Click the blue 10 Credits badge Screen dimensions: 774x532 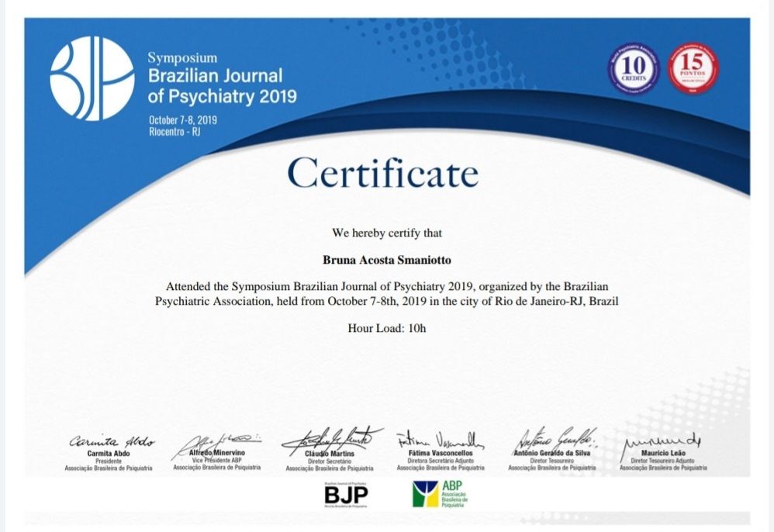pyautogui.click(x=633, y=69)
